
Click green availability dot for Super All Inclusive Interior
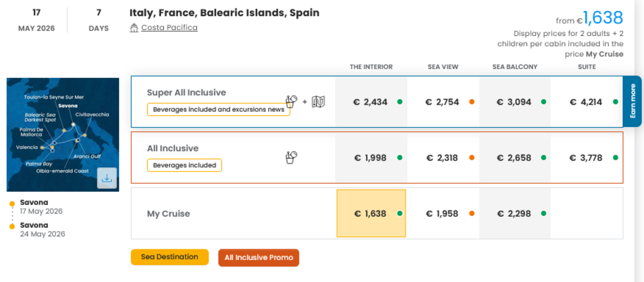[x=400, y=102]
